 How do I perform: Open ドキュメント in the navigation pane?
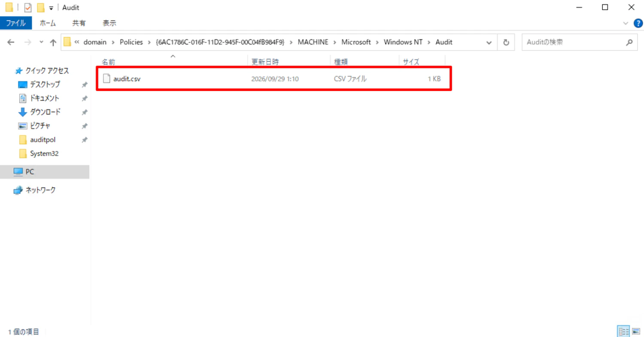point(45,98)
